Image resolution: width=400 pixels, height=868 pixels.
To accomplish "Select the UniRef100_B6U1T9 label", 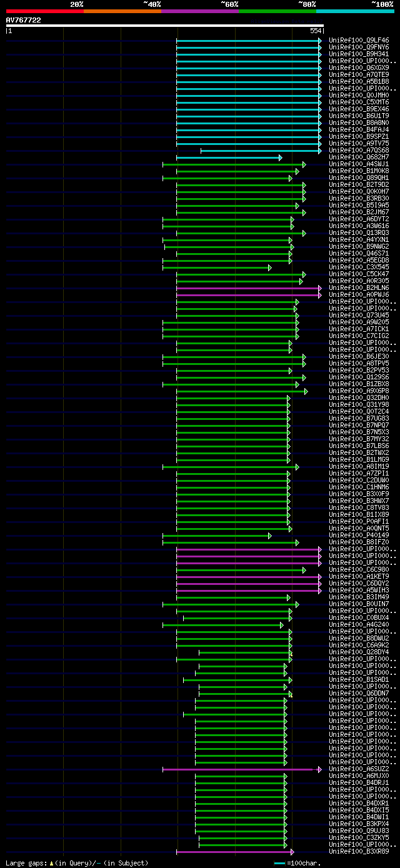I will [359, 116].
